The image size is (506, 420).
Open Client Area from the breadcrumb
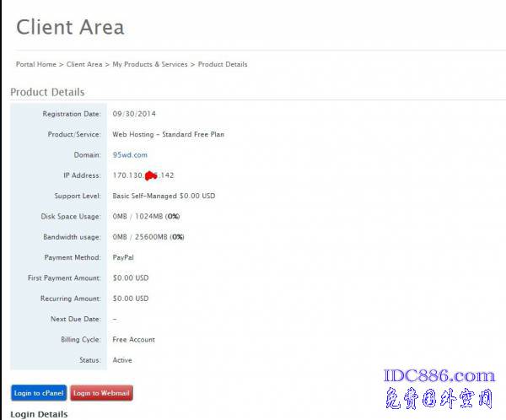coord(84,64)
